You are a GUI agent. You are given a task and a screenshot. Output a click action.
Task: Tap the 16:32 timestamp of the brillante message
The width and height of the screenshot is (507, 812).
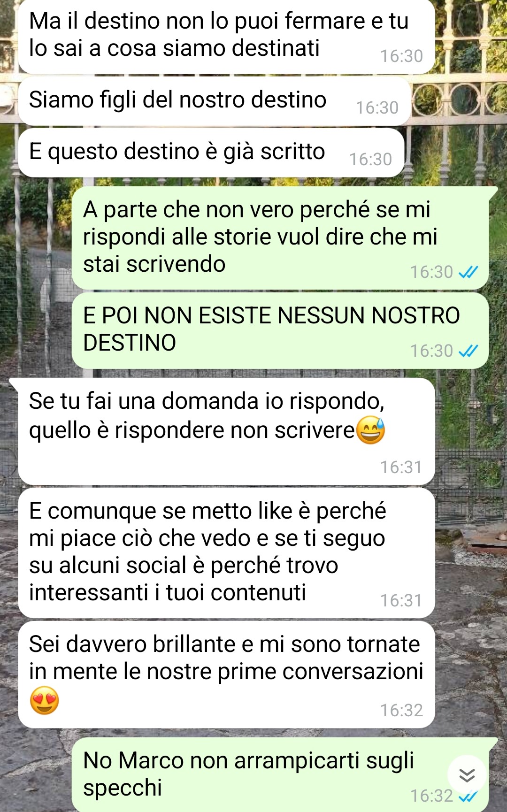click(x=401, y=710)
